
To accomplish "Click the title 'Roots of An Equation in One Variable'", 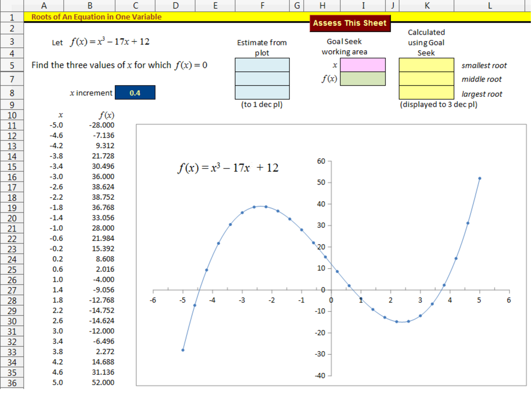I will point(97,17).
